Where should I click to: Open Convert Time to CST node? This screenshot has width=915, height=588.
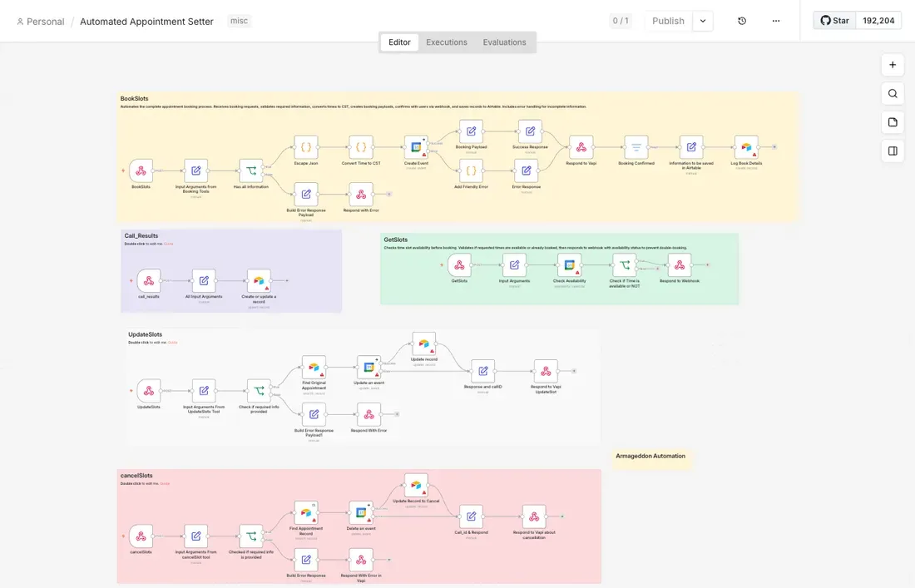tap(361, 147)
